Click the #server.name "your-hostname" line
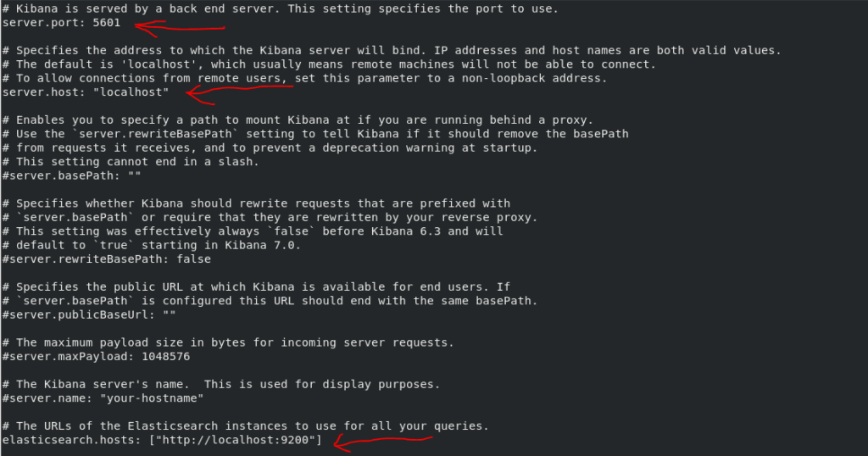This screenshot has width=868, height=456. (103, 398)
